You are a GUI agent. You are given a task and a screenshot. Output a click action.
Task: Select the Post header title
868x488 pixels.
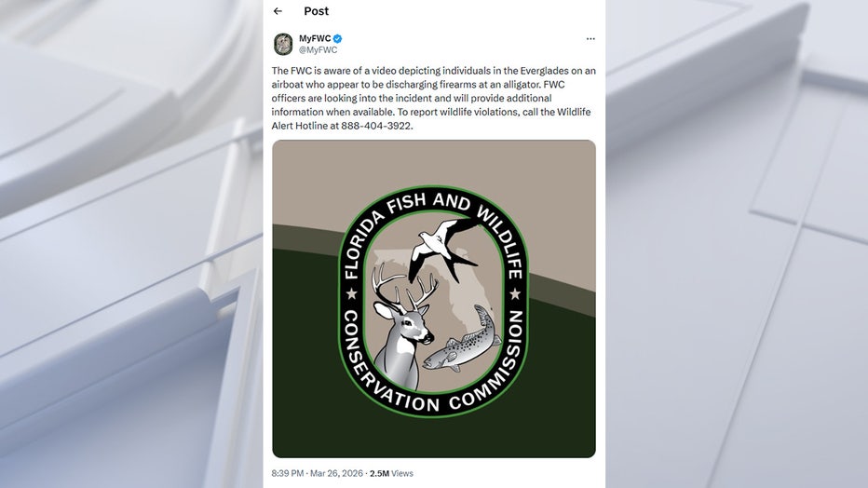[x=316, y=11]
